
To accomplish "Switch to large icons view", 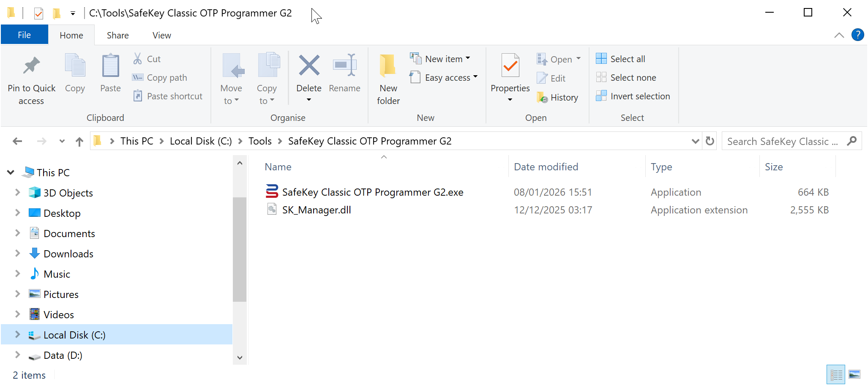I will click(854, 374).
